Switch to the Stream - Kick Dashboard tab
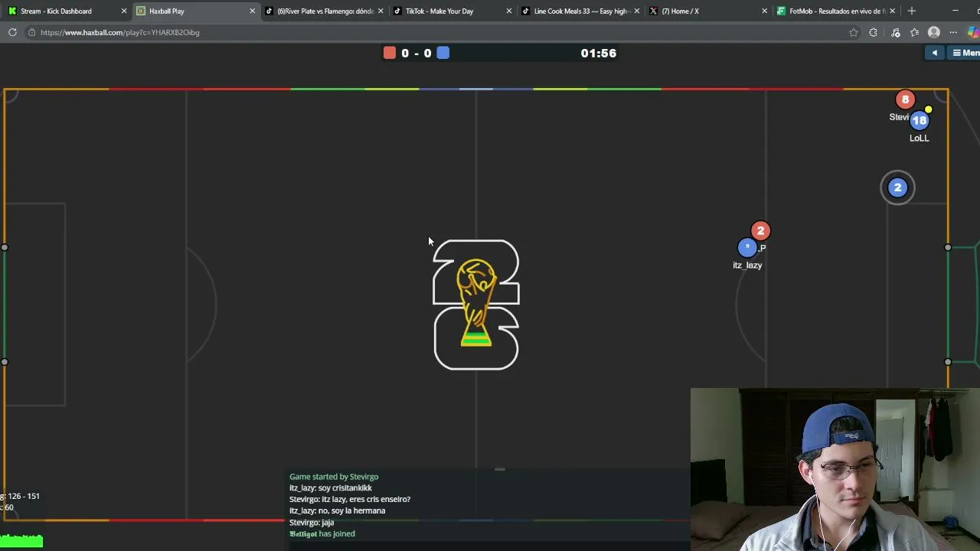Viewport: 980px width, 551px height. click(x=64, y=11)
